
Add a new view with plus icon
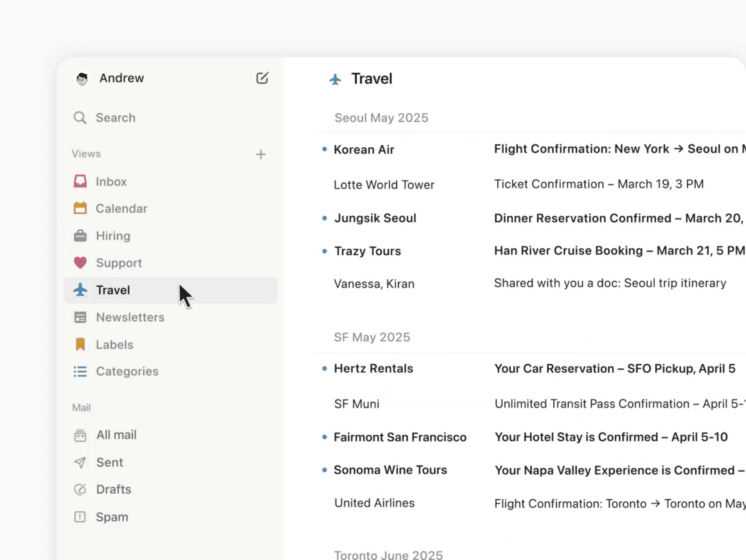tap(261, 154)
